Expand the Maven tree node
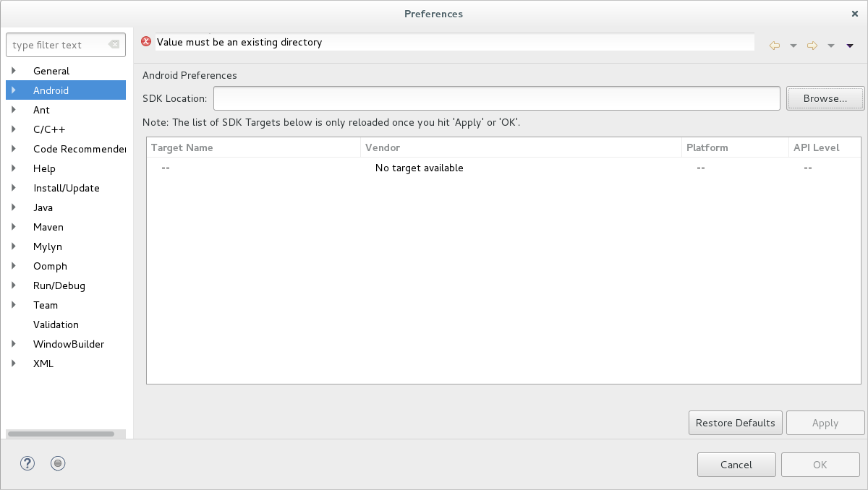 coord(14,227)
